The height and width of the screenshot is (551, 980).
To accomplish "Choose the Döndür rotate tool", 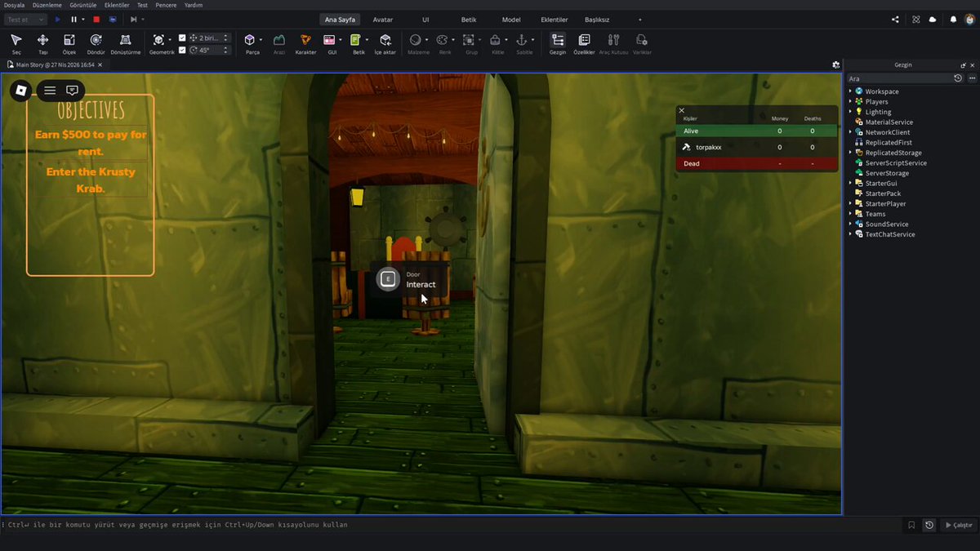I will [96, 43].
